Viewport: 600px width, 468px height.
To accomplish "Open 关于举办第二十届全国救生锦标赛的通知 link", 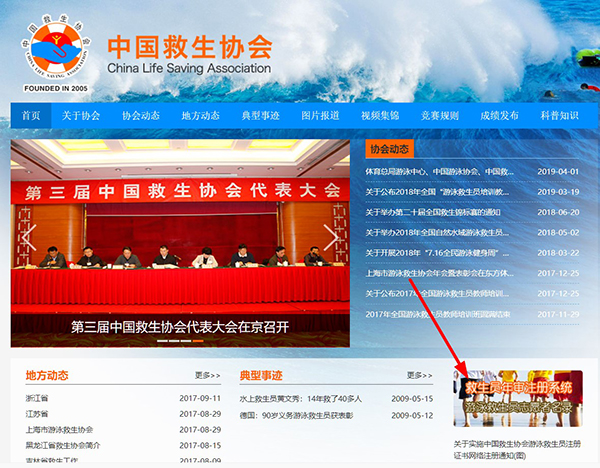I will 433,212.
